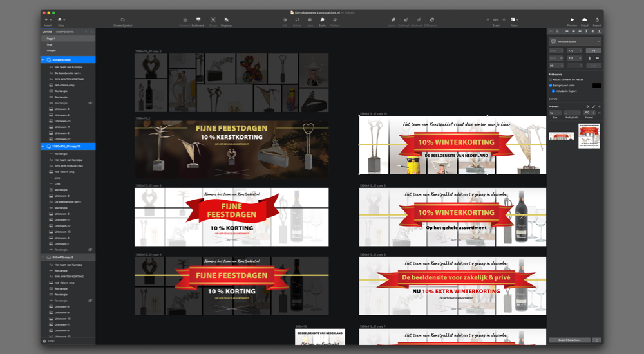Click the Export Selected button
644x354 pixels.
tap(570, 340)
